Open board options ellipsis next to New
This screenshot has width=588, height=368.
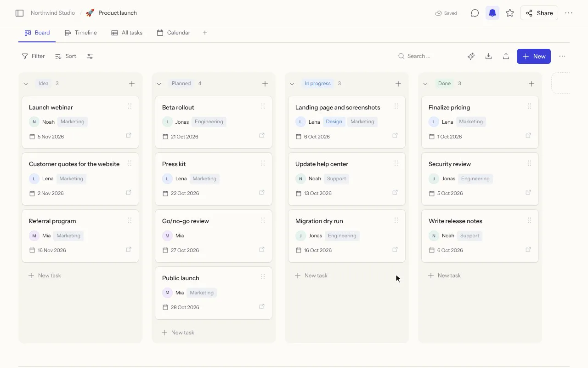[x=562, y=56]
